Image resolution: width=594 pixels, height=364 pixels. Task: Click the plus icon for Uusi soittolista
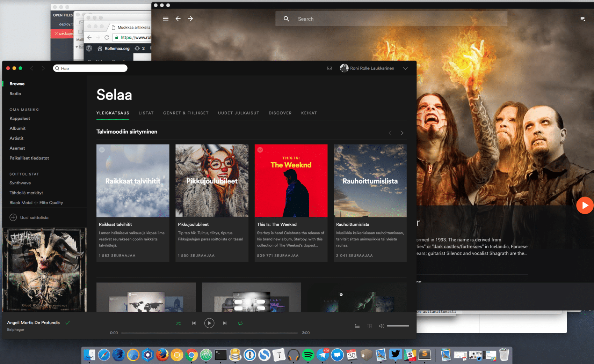click(13, 217)
